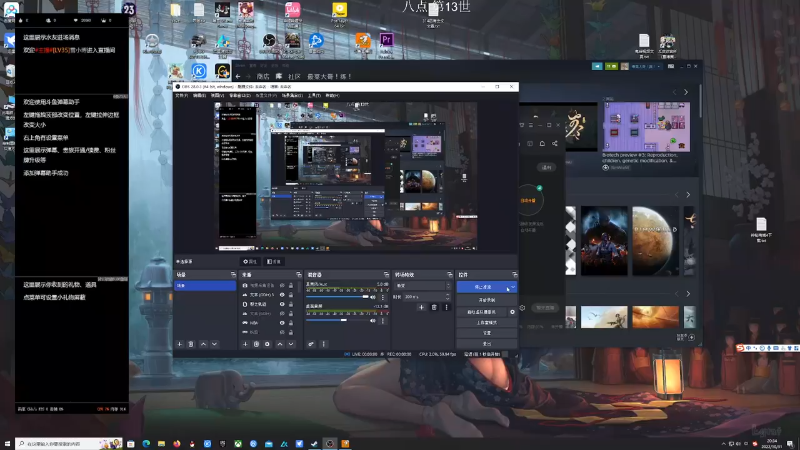Open 视图 menu in OBS
Image resolution: width=800 pixels, height=450 pixels.
pyautogui.click(x=217, y=95)
